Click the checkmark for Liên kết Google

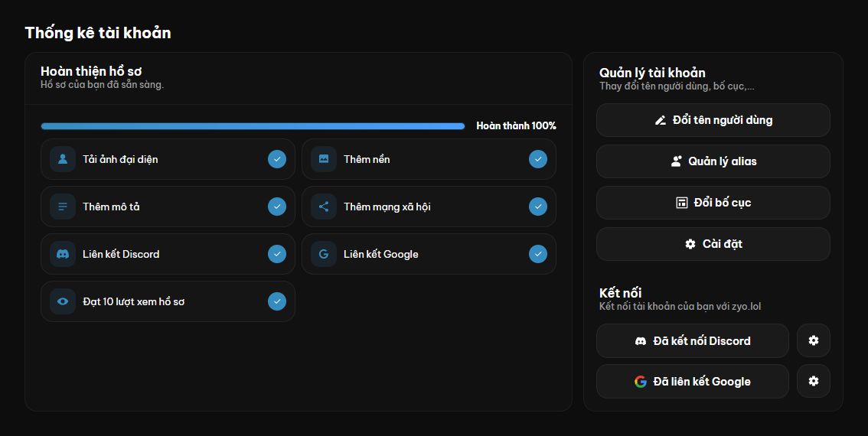538,254
